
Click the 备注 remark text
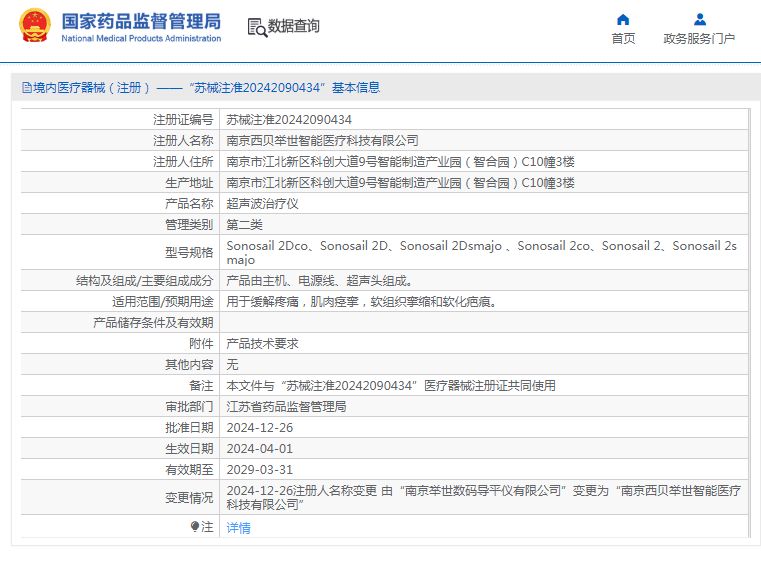pos(391,386)
